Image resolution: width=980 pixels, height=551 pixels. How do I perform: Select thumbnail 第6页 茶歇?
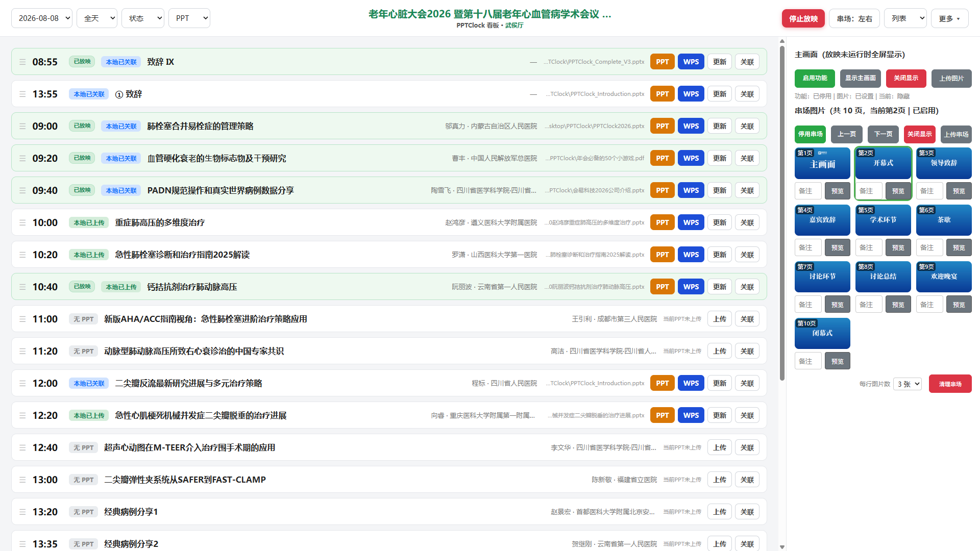pyautogui.click(x=944, y=220)
